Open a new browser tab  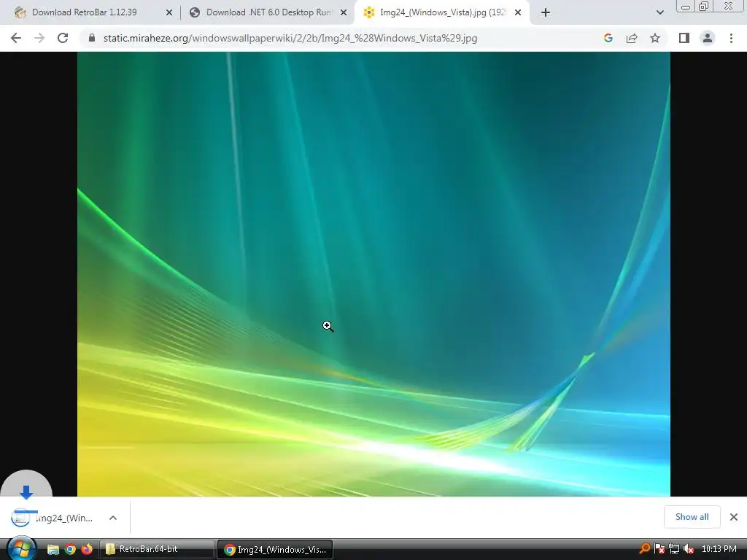point(546,12)
